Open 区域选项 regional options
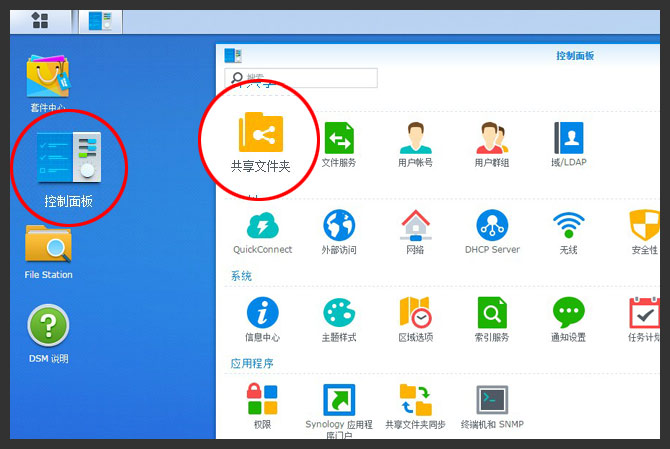Viewport: 670px width, 449px height. [x=415, y=320]
